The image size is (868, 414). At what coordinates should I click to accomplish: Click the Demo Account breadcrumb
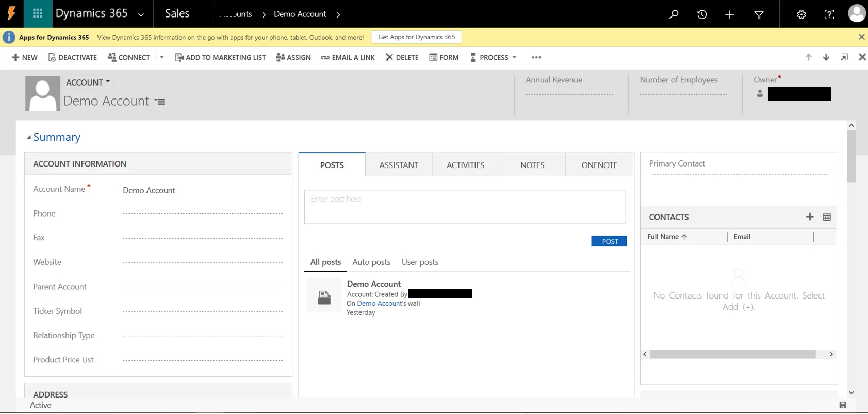tap(300, 14)
